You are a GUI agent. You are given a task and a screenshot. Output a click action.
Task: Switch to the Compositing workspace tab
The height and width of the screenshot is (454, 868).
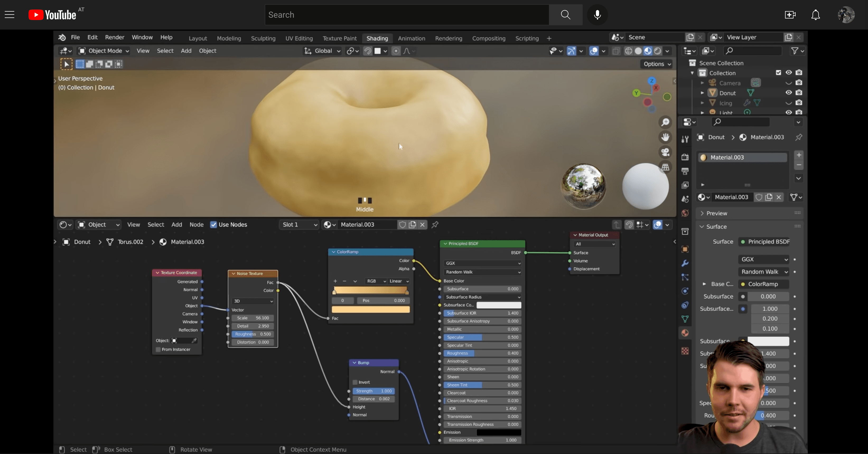pyautogui.click(x=489, y=38)
